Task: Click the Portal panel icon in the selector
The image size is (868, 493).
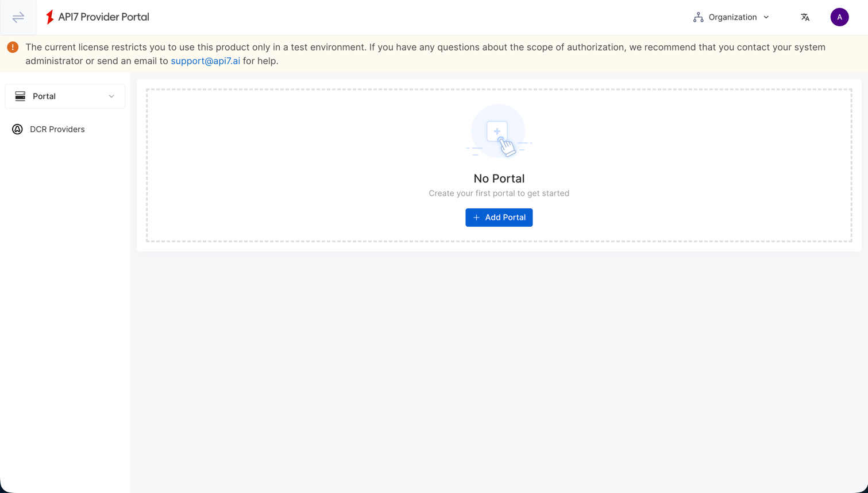Action: point(21,96)
